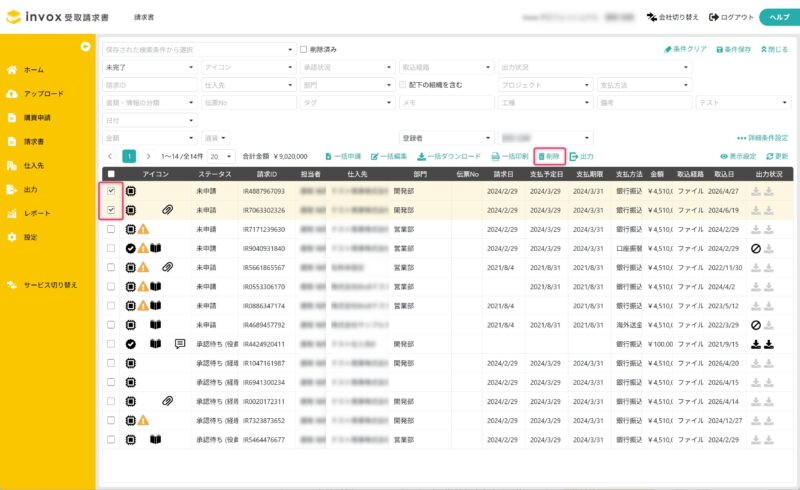This screenshot has width=800, height=490.
Task: Click the paperclip icon on invoice IR7063302326
Action: coord(168,210)
